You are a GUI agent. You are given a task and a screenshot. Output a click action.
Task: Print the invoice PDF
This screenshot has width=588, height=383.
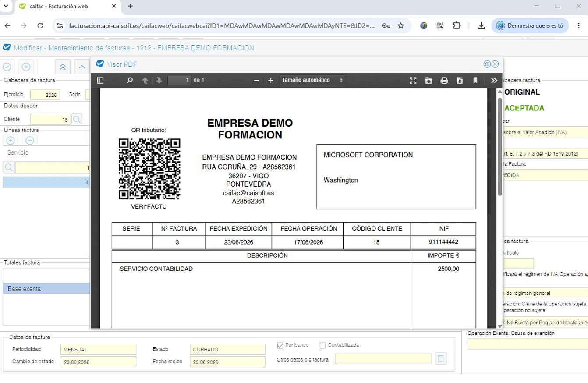(444, 80)
